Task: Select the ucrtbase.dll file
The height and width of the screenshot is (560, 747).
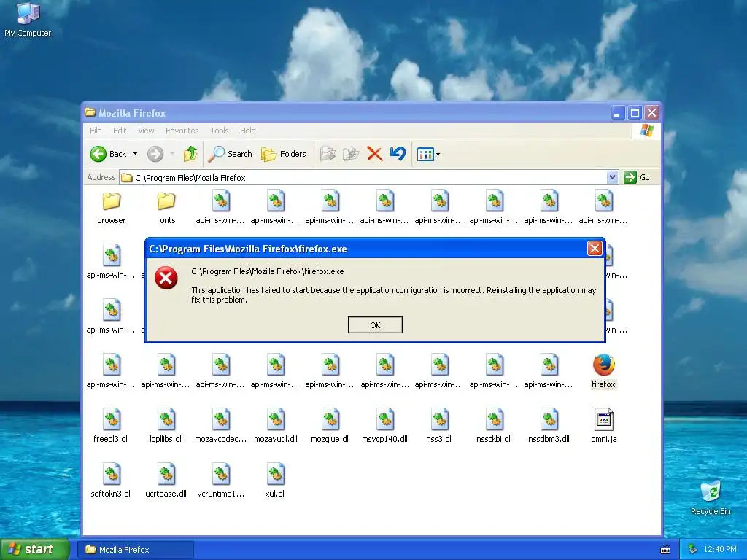Action: pyautogui.click(x=166, y=481)
